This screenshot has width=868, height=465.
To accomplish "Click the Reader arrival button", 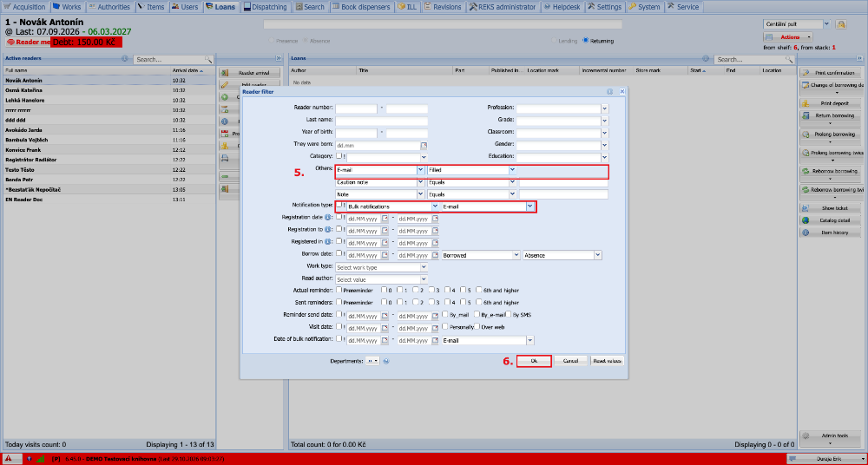I will (250, 73).
